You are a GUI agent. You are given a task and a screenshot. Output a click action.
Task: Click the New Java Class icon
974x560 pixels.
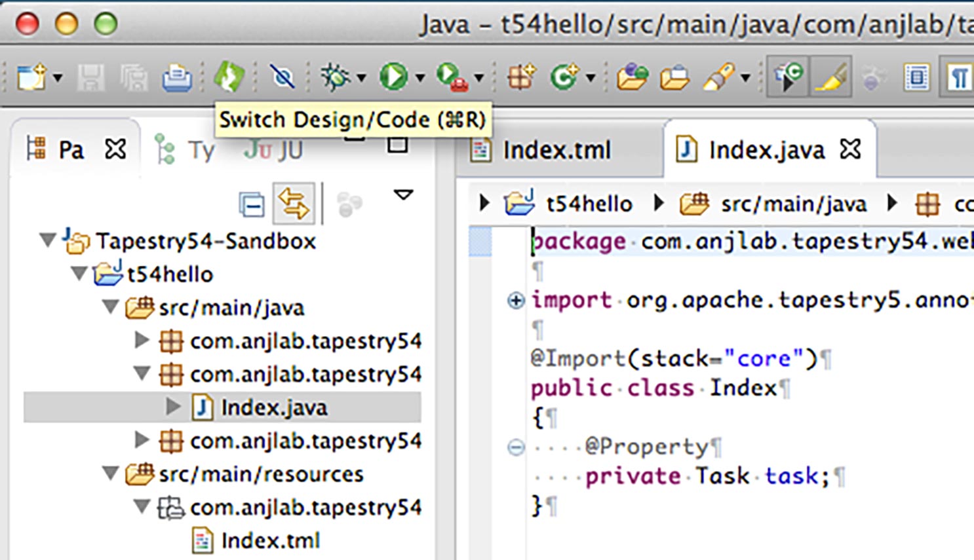point(564,77)
